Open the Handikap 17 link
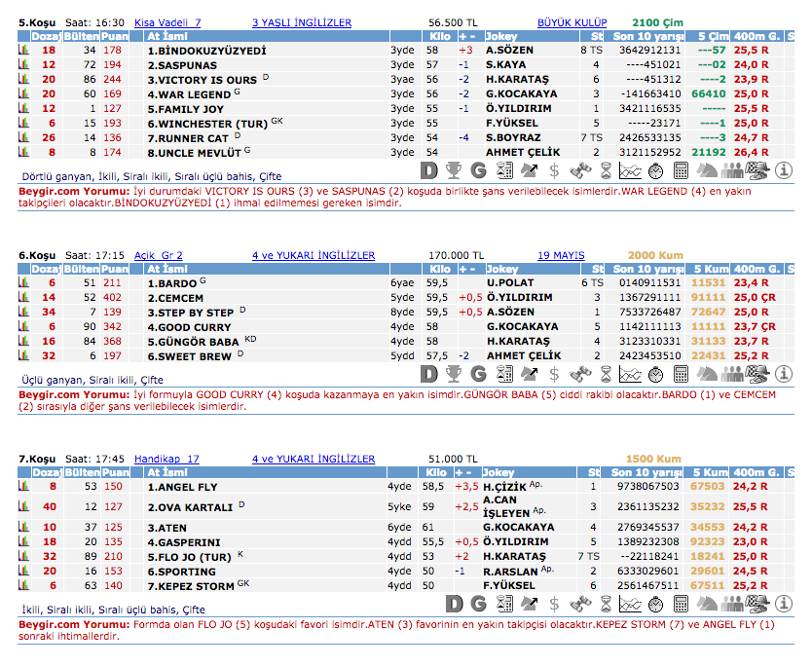 pos(166,459)
